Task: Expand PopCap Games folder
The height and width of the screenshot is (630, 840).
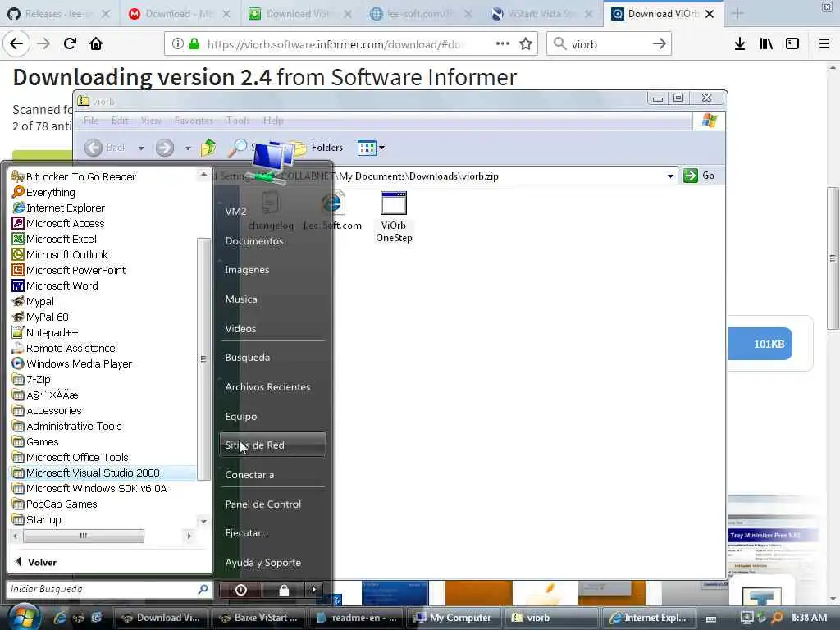Action: tap(55, 504)
